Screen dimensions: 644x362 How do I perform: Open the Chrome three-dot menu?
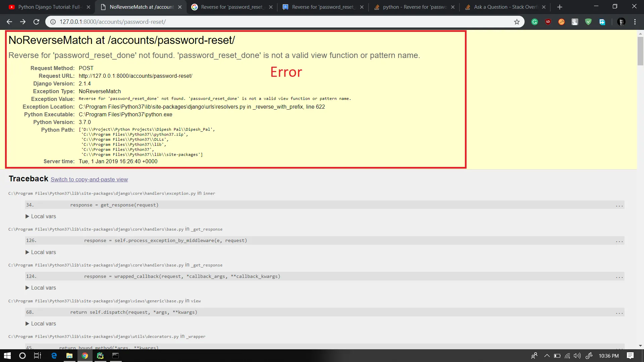point(635,22)
